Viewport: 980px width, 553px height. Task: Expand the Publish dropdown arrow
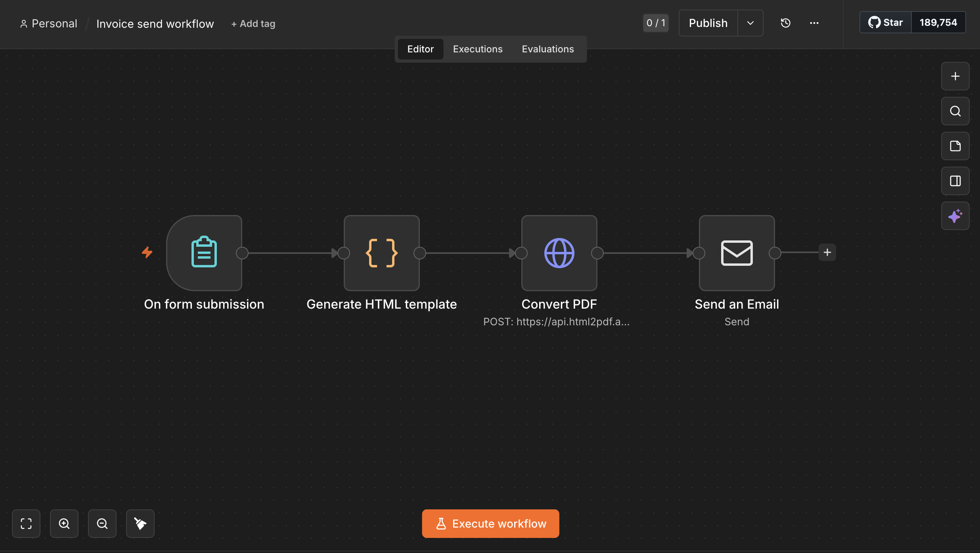pos(750,23)
